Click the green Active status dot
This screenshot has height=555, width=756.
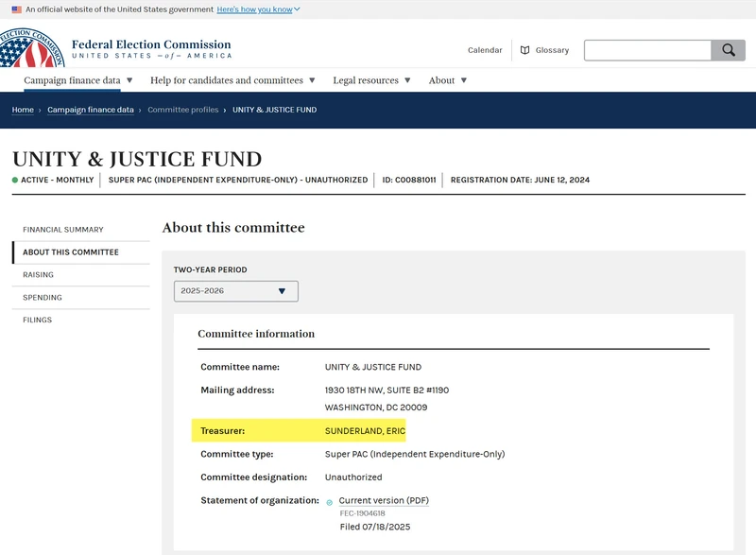[x=15, y=180]
